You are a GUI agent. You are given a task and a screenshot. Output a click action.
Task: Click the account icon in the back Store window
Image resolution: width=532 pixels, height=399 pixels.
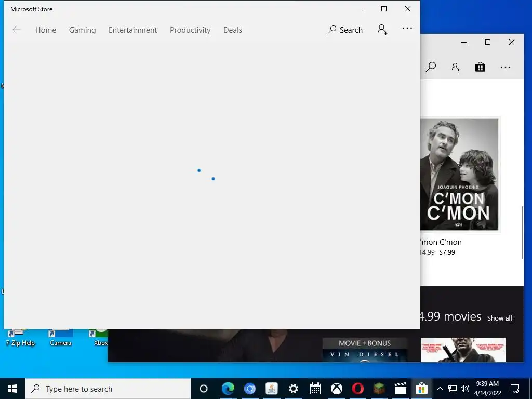tap(456, 67)
